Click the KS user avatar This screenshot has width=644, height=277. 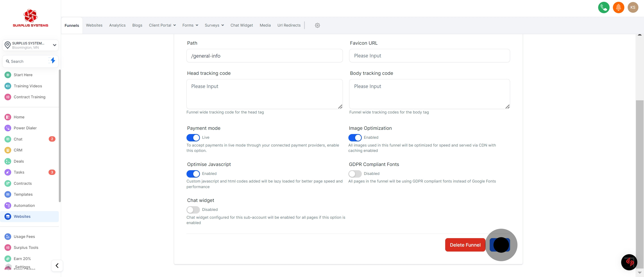tap(633, 8)
